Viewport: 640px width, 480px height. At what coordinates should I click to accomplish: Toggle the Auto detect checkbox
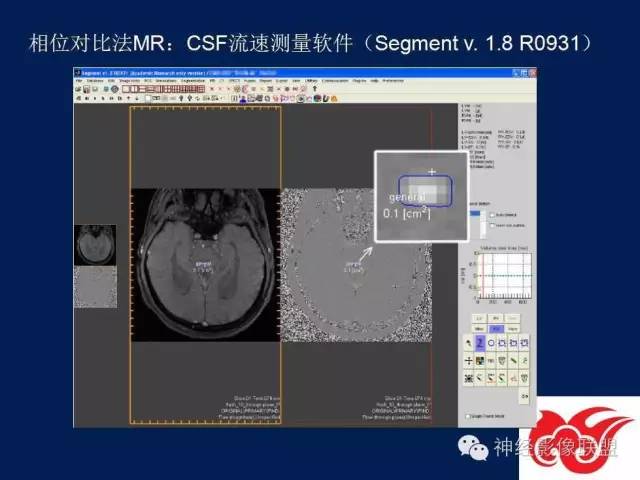(x=492, y=215)
